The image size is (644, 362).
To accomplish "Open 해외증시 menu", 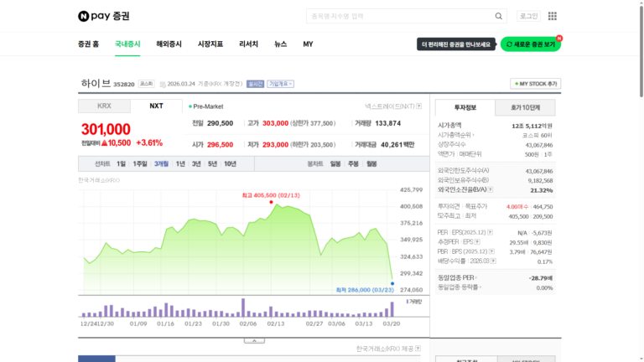I will coord(169,44).
